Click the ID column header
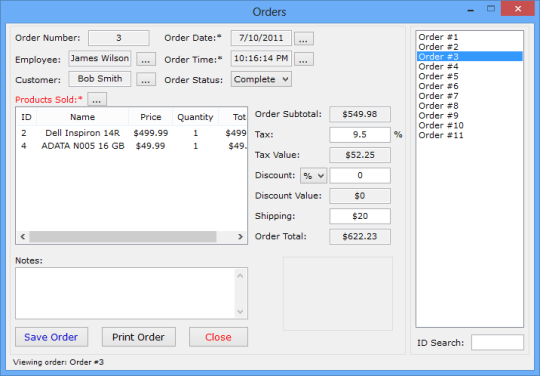 coord(27,117)
